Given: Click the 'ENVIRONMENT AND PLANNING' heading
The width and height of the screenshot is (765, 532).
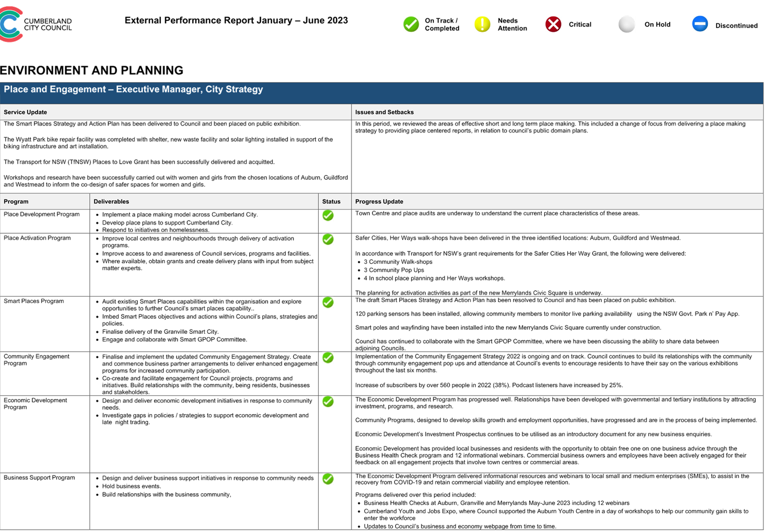Looking at the screenshot, I should pos(92,71).
